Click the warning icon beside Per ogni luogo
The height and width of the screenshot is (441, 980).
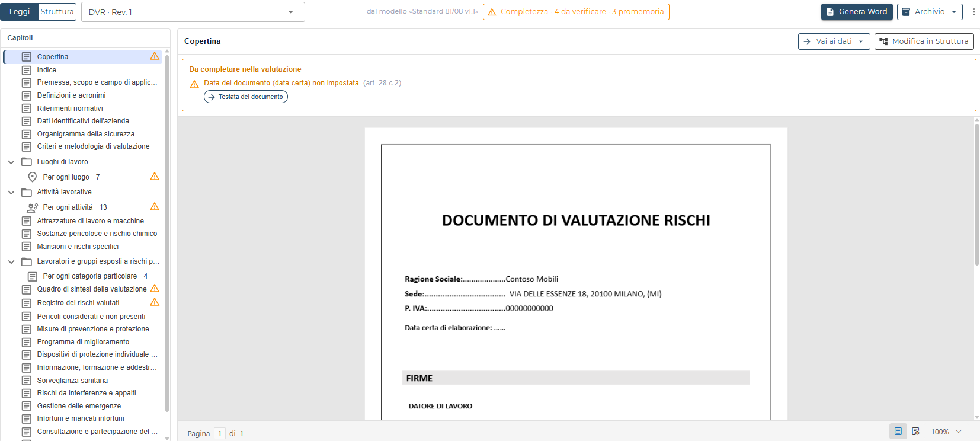pyautogui.click(x=155, y=177)
